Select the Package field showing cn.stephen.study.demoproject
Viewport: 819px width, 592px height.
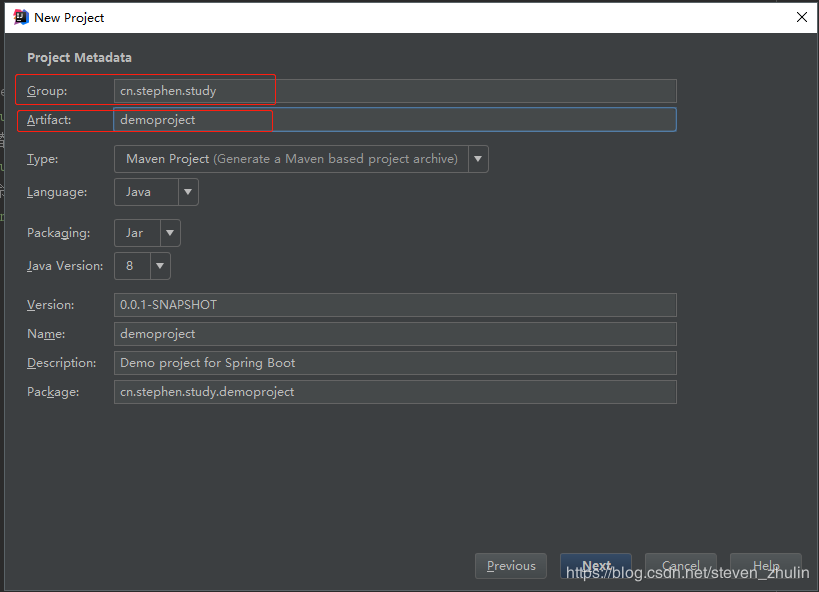395,391
